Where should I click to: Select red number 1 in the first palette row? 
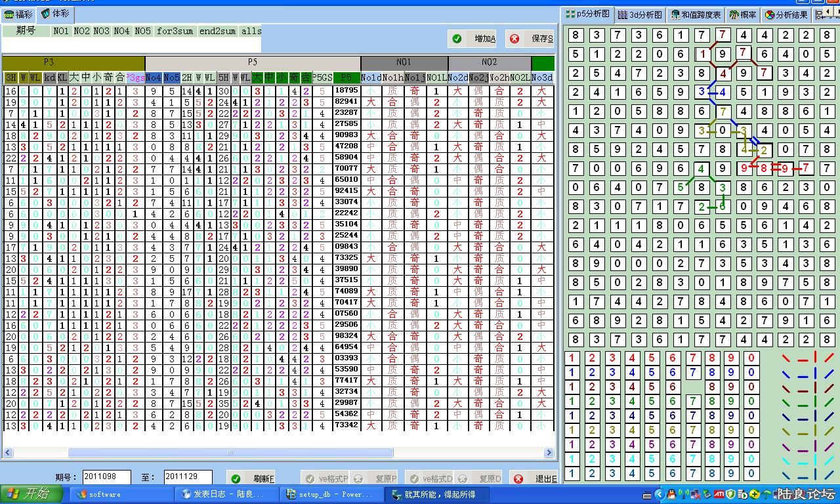click(572, 358)
